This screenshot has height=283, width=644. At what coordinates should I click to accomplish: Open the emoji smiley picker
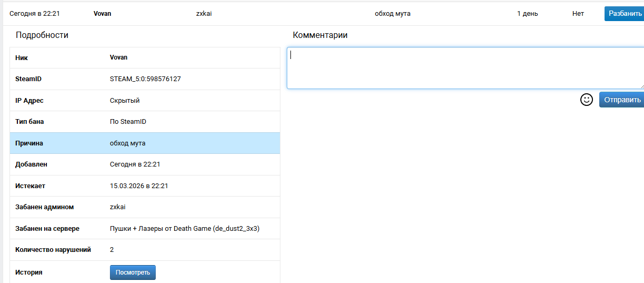click(x=586, y=100)
